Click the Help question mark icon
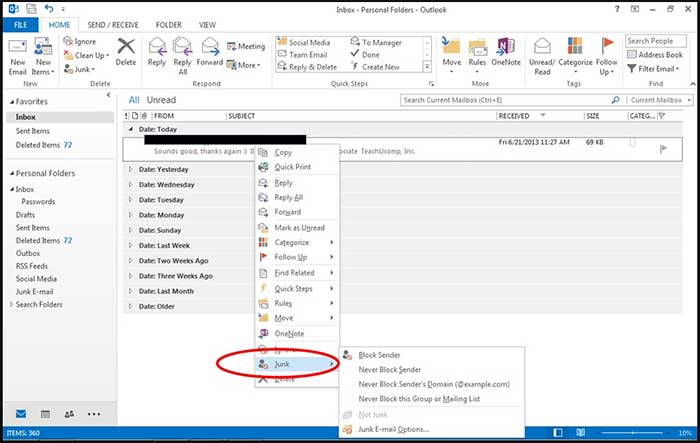Viewport: 700px width, 443px height. [617, 9]
